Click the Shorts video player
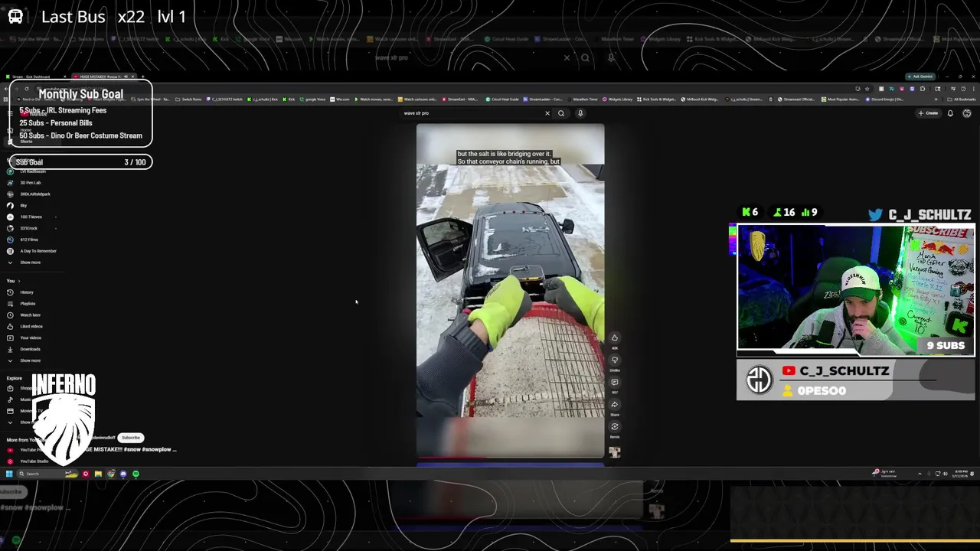980x551 pixels. 510,291
